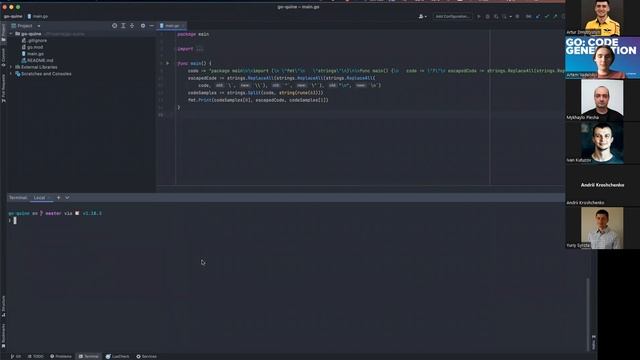
Task: Expand External Libraries node
Action: click(x=11, y=67)
